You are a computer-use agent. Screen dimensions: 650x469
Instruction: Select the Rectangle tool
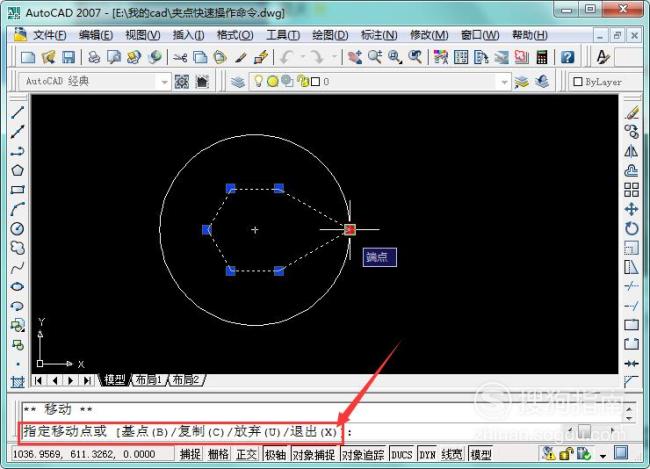[x=17, y=190]
